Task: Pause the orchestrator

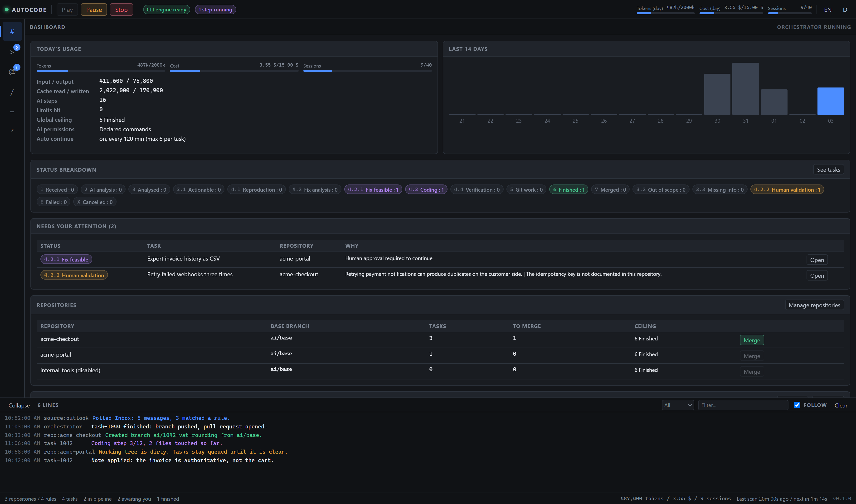Action: pos(94,10)
